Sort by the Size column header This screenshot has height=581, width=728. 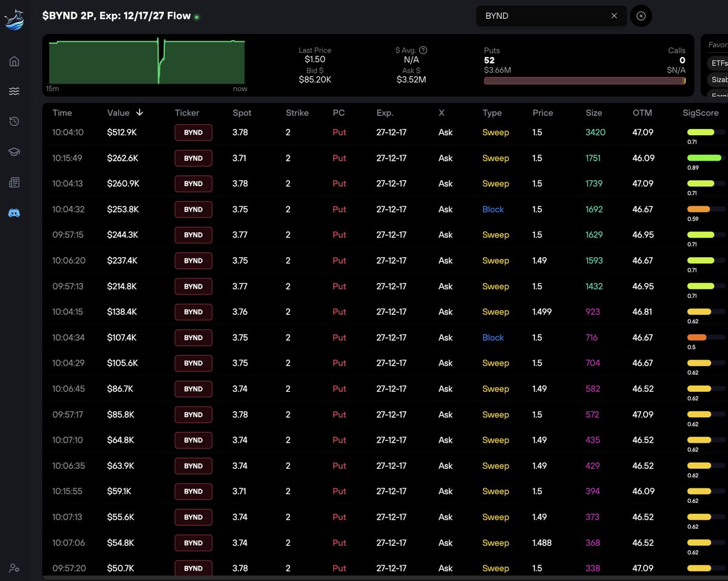[594, 113]
